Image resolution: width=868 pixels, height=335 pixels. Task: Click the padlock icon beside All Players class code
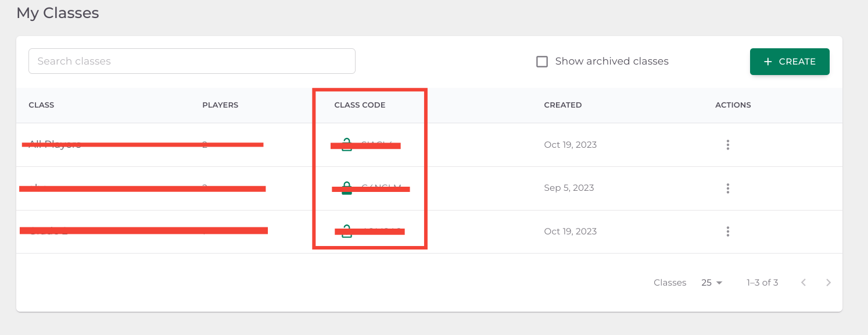tap(347, 145)
